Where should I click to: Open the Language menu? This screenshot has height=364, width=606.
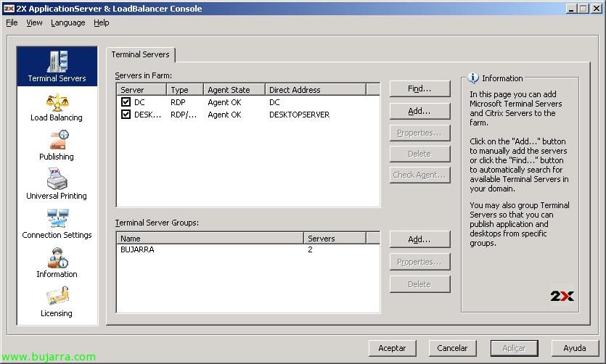[68, 22]
